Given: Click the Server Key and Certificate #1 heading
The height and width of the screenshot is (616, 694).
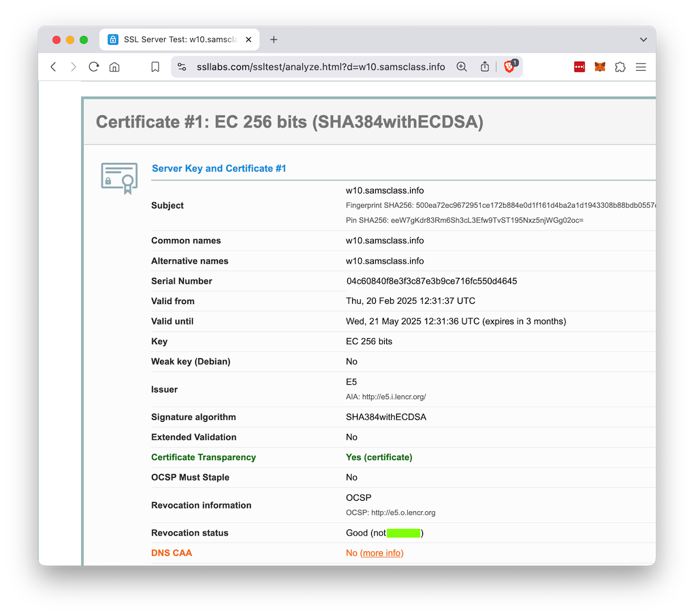Looking at the screenshot, I should point(219,168).
